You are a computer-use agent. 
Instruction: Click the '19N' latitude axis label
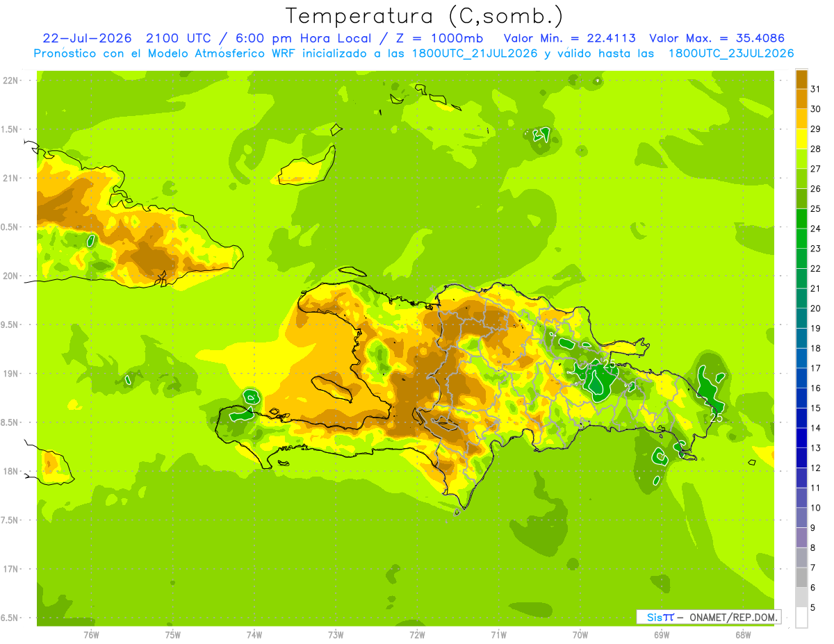pyautogui.click(x=10, y=373)
